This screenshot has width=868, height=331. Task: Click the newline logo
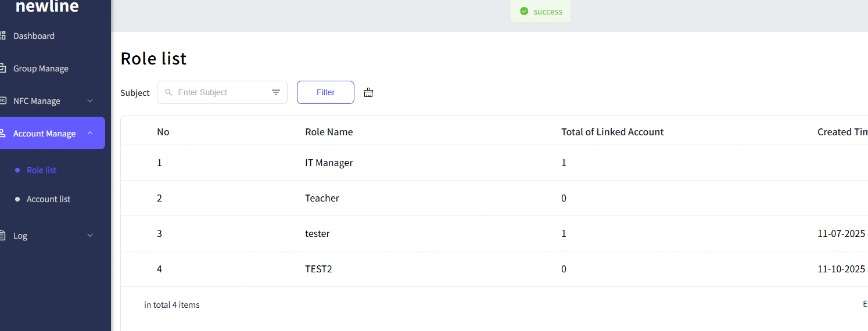pyautogui.click(x=47, y=7)
